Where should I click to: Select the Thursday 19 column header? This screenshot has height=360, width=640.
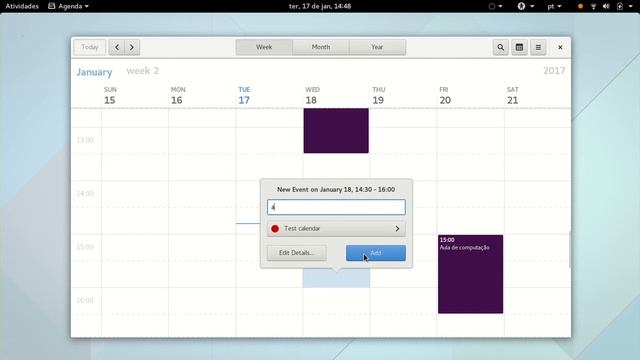[378, 96]
